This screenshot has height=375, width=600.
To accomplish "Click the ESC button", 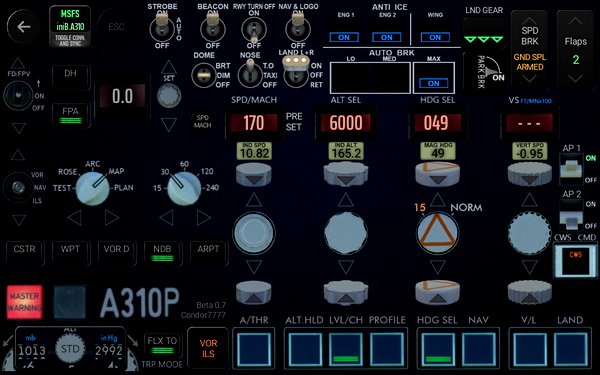I will point(116,26).
